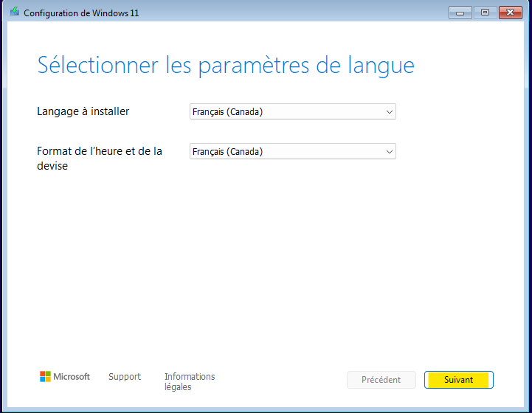Screen dimensions: 532x413
Task: Click the Windows Setup icon in title bar
Action: [x=14, y=13]
